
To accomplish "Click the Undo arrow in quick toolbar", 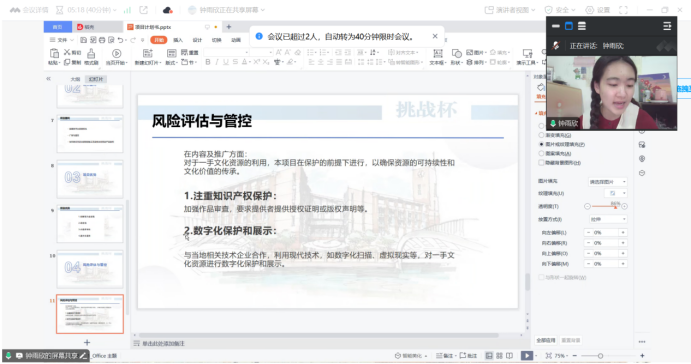I will click(x=120, y=40).
